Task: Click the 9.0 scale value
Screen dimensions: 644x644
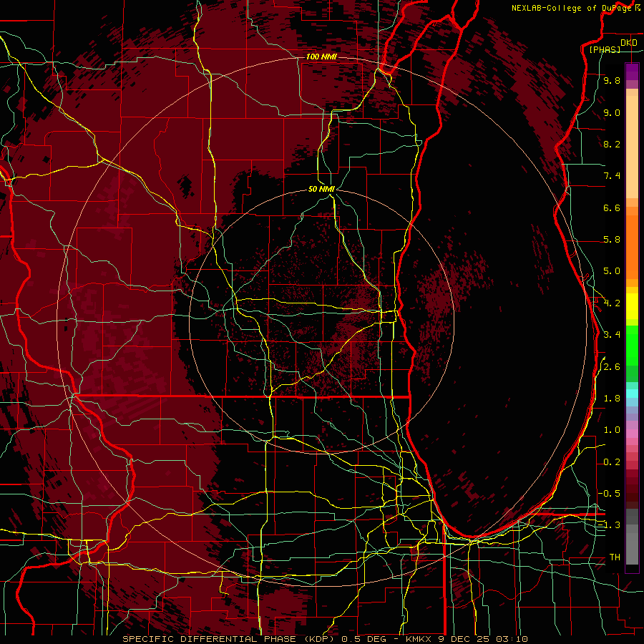Action: (x=612, y=112)
